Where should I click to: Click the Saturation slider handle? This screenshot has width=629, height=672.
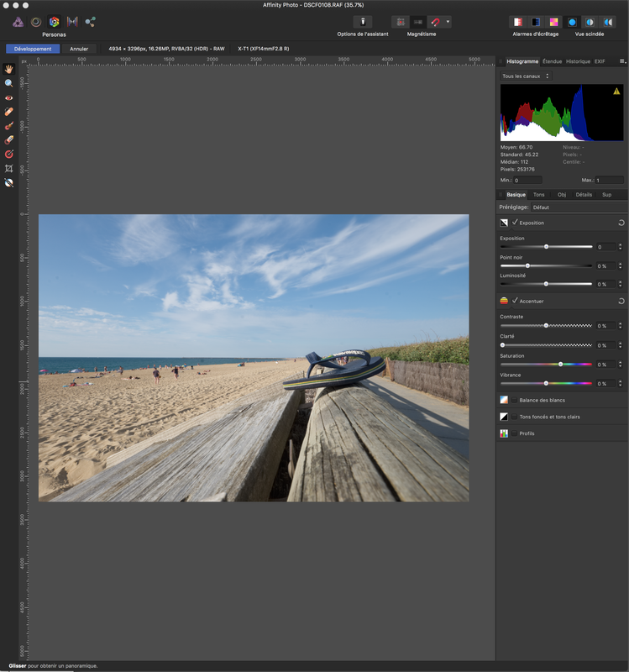[560, 364]
